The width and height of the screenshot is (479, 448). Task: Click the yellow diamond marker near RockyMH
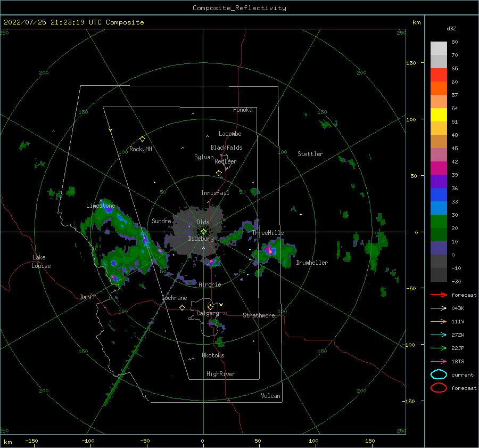[142, 139]
